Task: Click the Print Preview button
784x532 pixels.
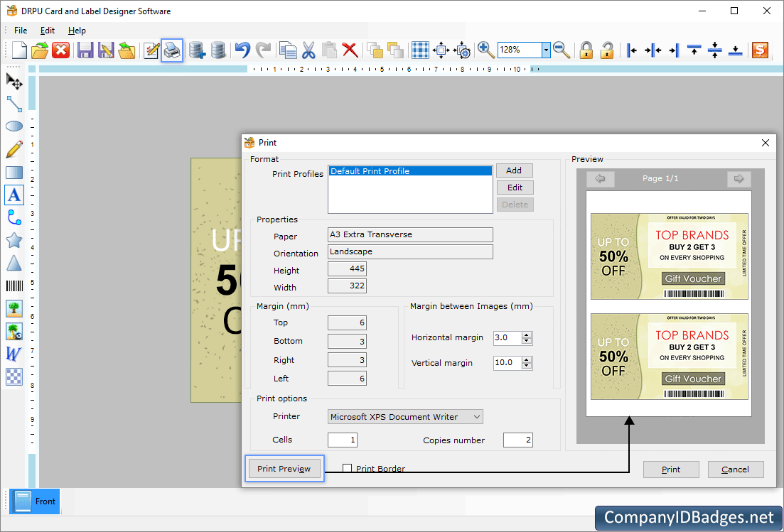Action: pos(284,469)
